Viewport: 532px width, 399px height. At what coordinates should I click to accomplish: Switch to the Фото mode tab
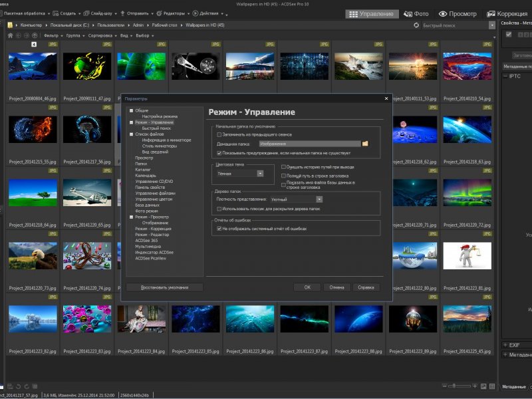coord(416,14)
